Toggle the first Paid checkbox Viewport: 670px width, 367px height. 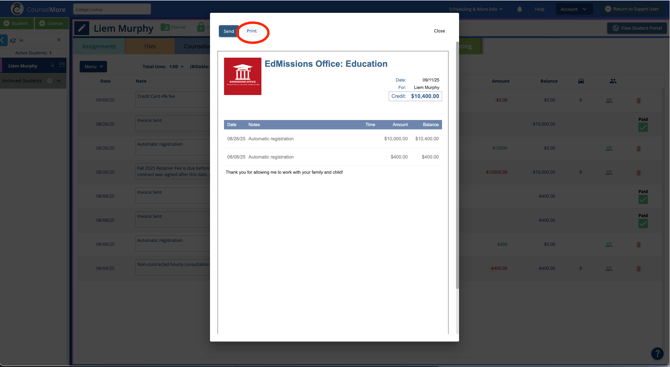pos(643,127)
